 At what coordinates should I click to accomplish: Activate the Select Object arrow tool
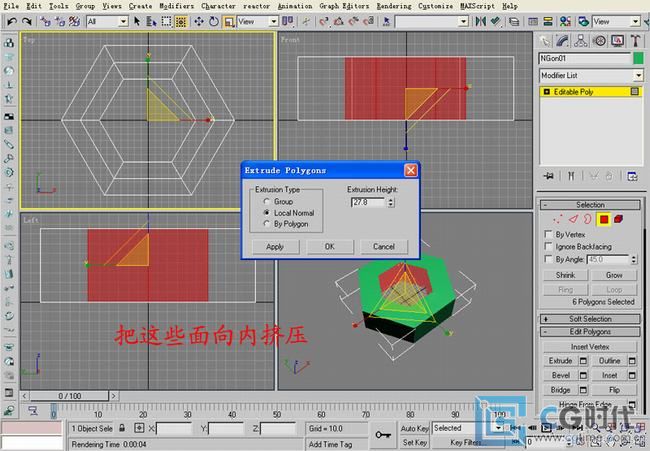tap(137, 21)
